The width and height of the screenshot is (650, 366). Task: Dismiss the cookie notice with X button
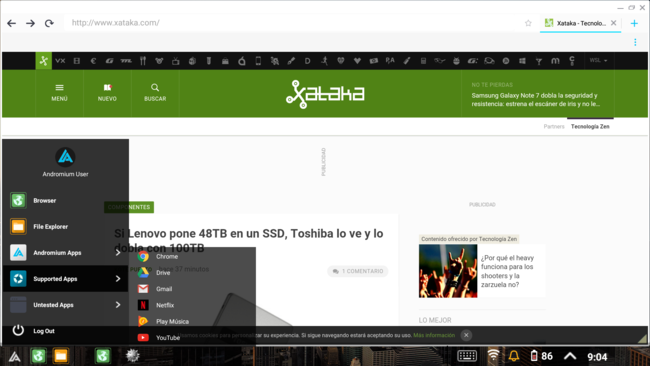click(466, 335)
